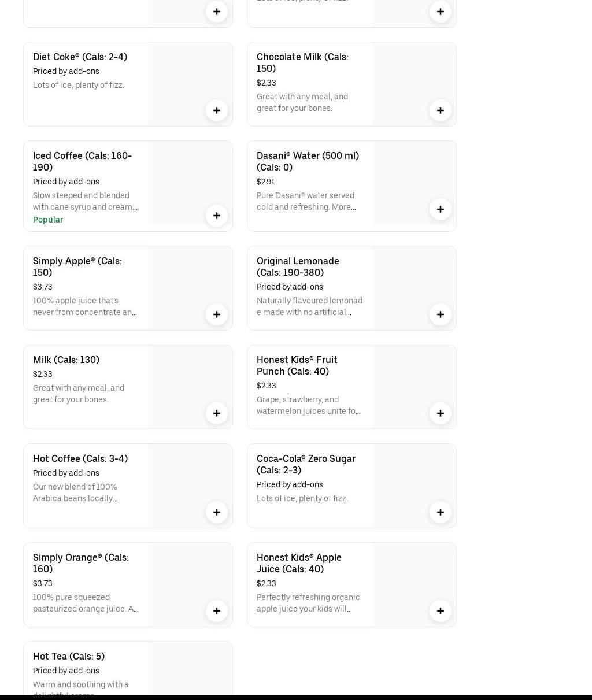
Task: Click Popular label on Iced Coffee
Action: pos(48,220)
